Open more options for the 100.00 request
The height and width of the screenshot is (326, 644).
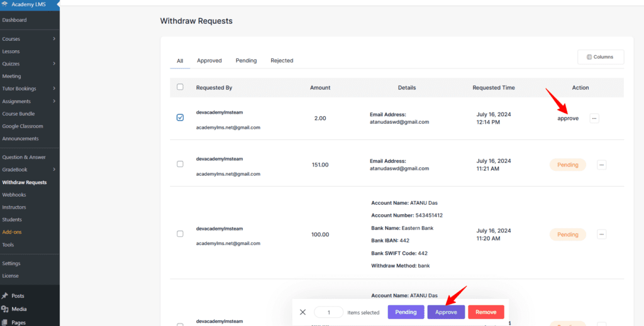pos(601,234)
